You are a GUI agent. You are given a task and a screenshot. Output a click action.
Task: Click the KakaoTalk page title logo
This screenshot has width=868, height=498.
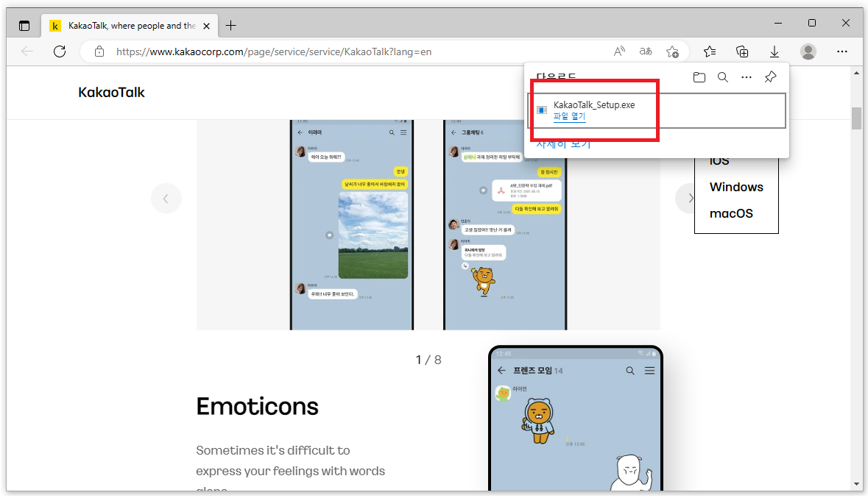111,93
